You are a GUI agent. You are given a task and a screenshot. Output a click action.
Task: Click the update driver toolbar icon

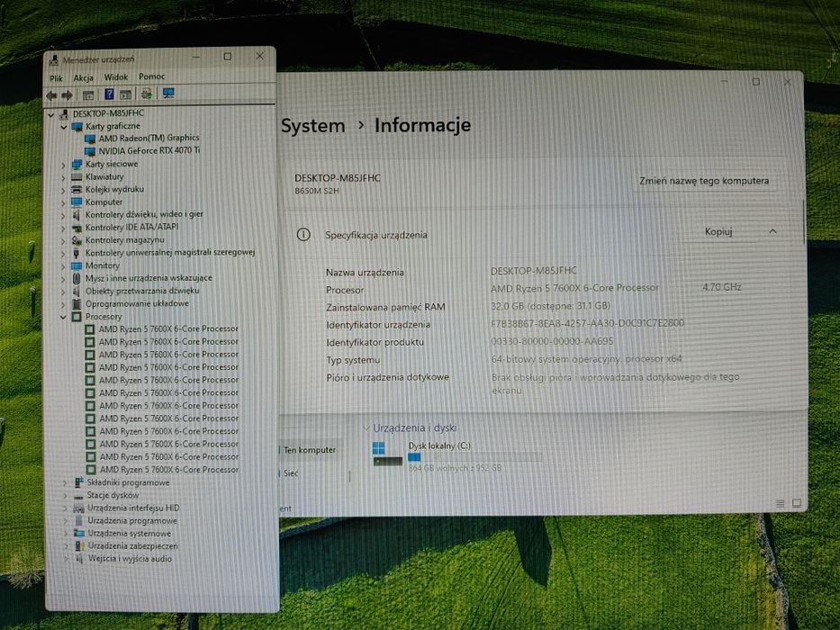(x=146, y=94)
